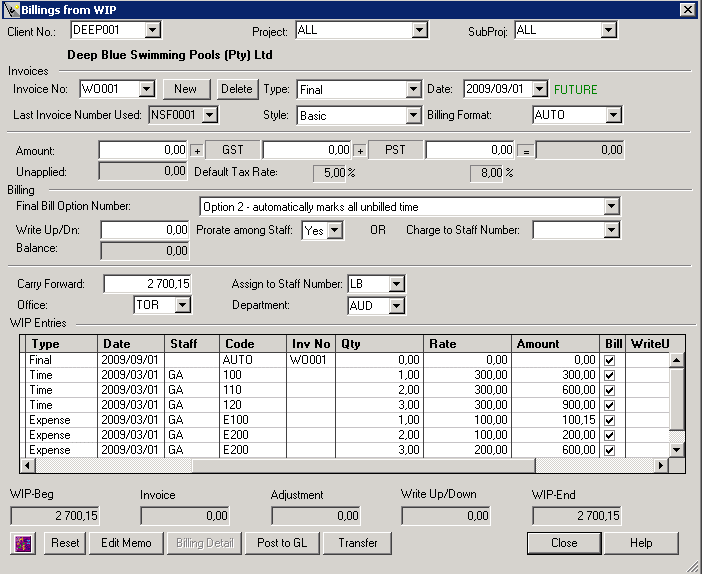
Task: Open the Client No. DEEP001 dropdown
Action: click(151, 31)
